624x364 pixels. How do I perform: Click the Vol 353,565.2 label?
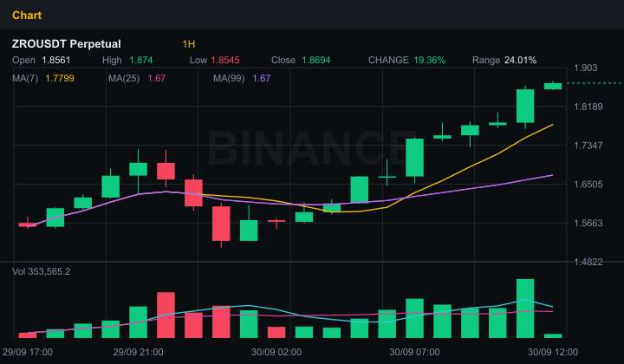click(41, 271)
